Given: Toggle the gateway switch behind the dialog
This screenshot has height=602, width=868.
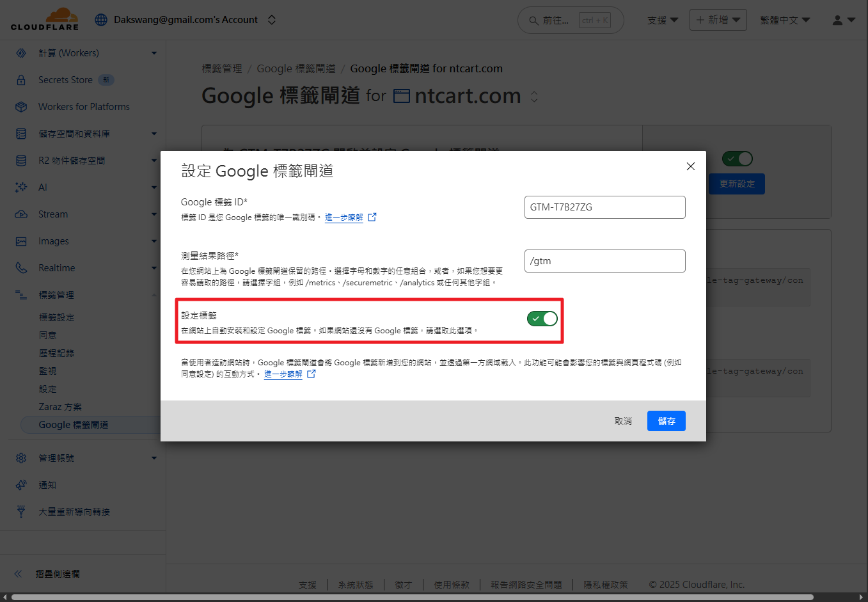Looking at the screenshot, I should [737, 159].
